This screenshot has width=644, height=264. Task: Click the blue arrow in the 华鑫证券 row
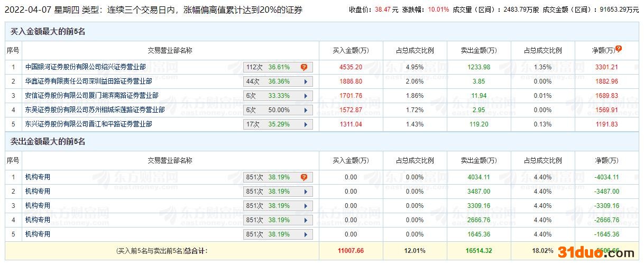(306, 81)
